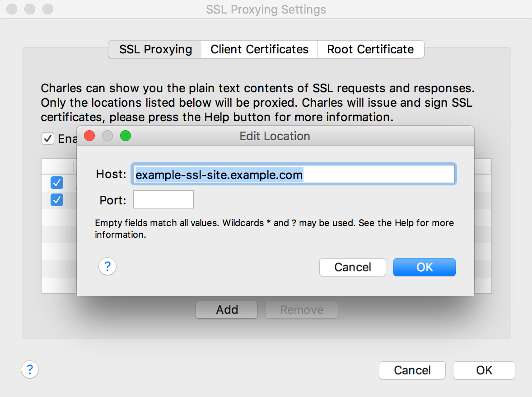The width and height of the screenshot is (532, 397).
Task: Uncheck the first location row checkbox
Action: (56, 183)
